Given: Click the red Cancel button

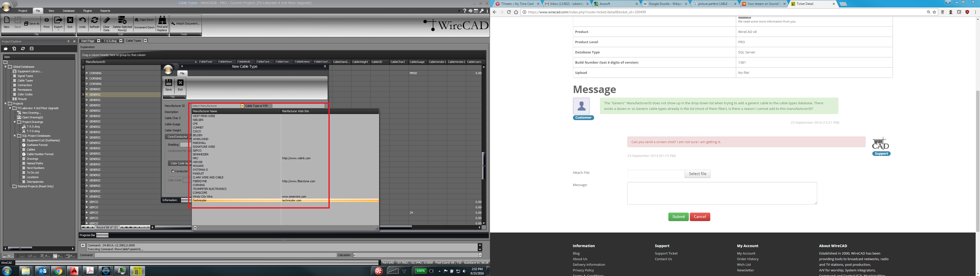Looking at the screenshot, I should [x=700, y=217].
